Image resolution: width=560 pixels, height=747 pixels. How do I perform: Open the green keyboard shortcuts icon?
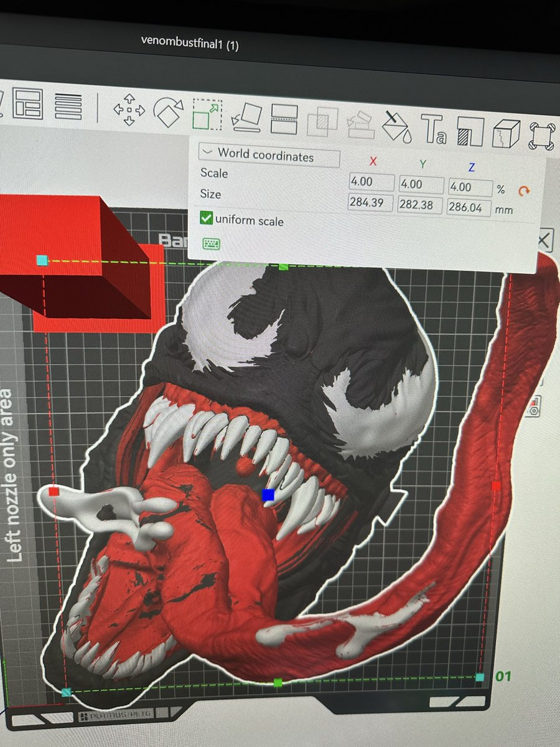pyautogui.click(x=211, y=243)
